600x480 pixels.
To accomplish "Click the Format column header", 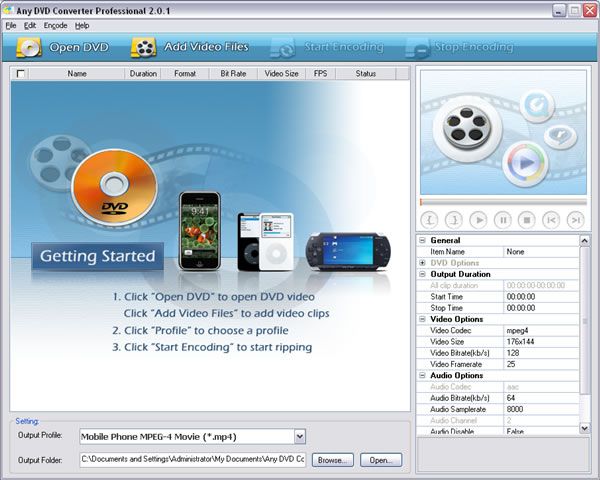I will click(185, 73).
